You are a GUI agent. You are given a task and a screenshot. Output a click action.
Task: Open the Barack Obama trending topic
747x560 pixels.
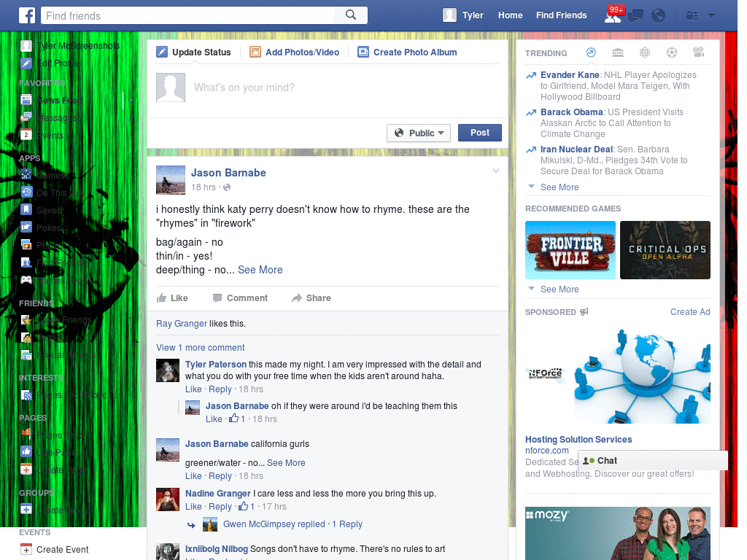click(572, 112)
